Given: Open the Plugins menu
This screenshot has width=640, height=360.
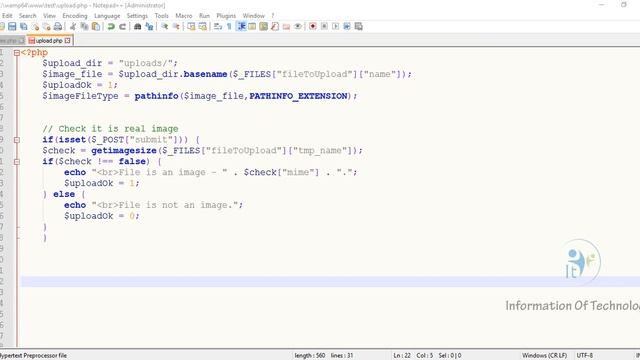Looking at the screenshot, I should click(226, 16).
